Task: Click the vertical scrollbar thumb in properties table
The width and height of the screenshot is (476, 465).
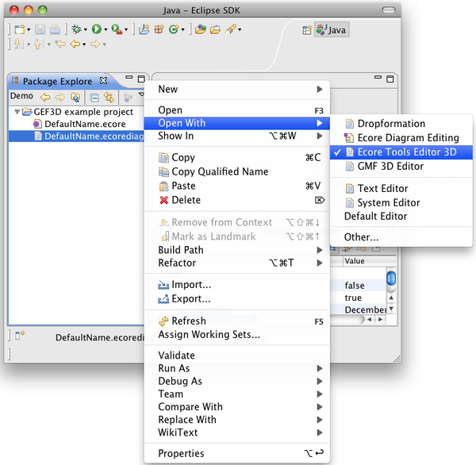Action: (391, 278)
